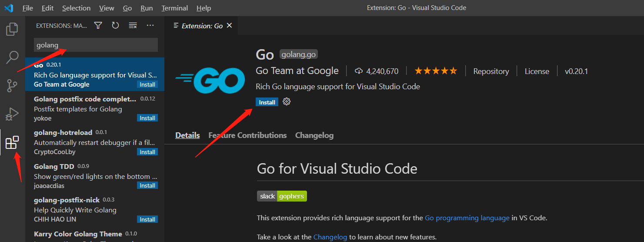Open the Run and Debug view
Screen dimensions: 644x242
coord(12,114)
